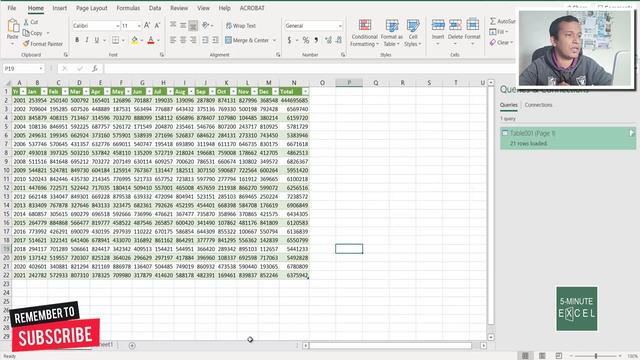Open the Dec column filter dropdown
640x360 pixels.
[276, 92]
